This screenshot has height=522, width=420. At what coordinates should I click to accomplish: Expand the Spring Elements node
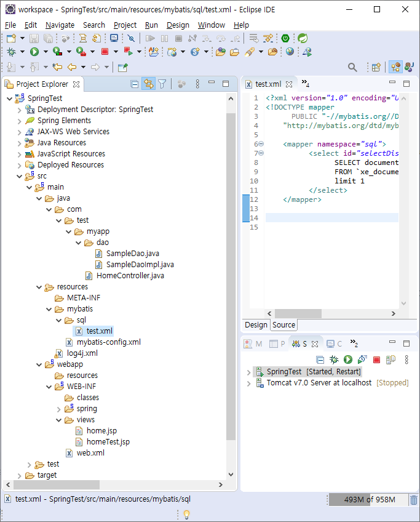(x=19, y=121)
